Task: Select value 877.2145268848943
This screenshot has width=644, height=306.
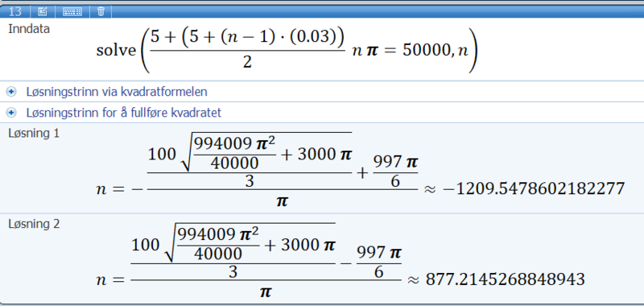Action: [x=506, y=279]
